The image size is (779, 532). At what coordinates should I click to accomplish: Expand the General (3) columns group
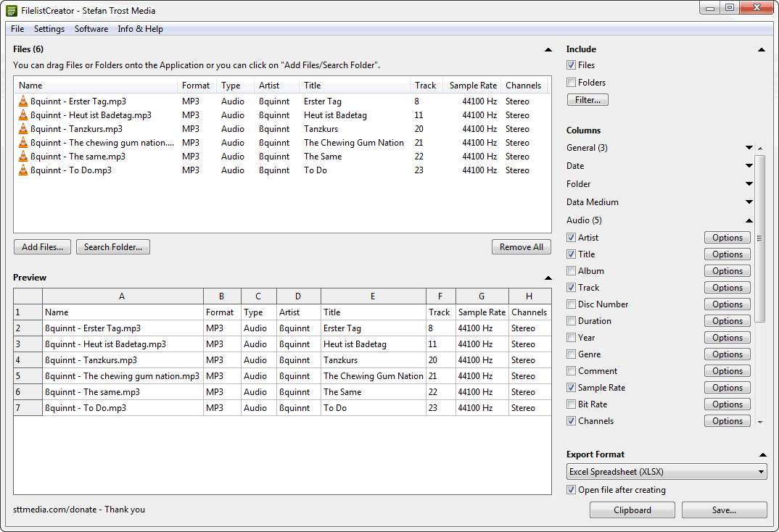(749, 147)
